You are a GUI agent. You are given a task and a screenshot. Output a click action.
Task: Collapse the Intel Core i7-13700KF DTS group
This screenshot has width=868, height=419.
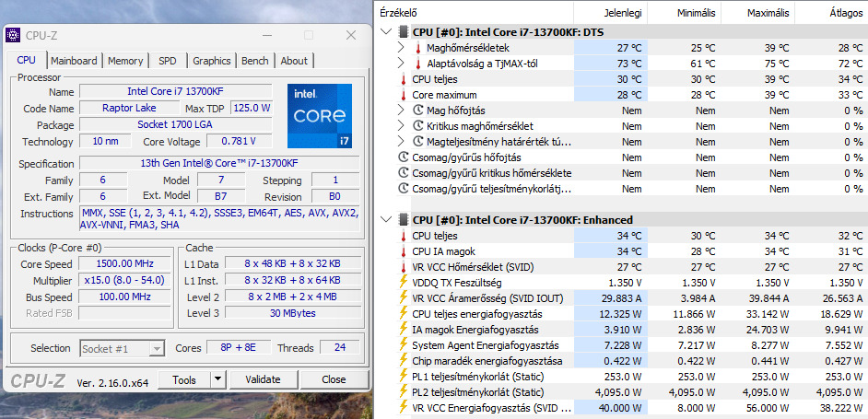(386, 32)
